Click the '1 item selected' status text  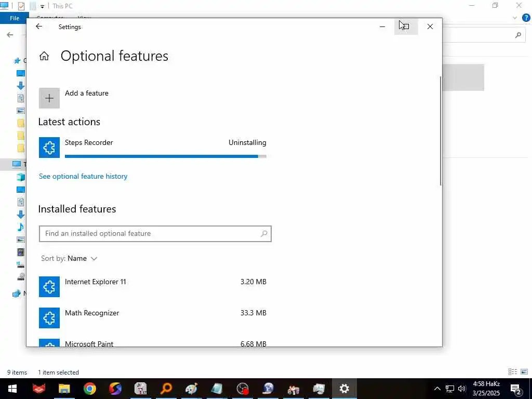tap(58, 372)
